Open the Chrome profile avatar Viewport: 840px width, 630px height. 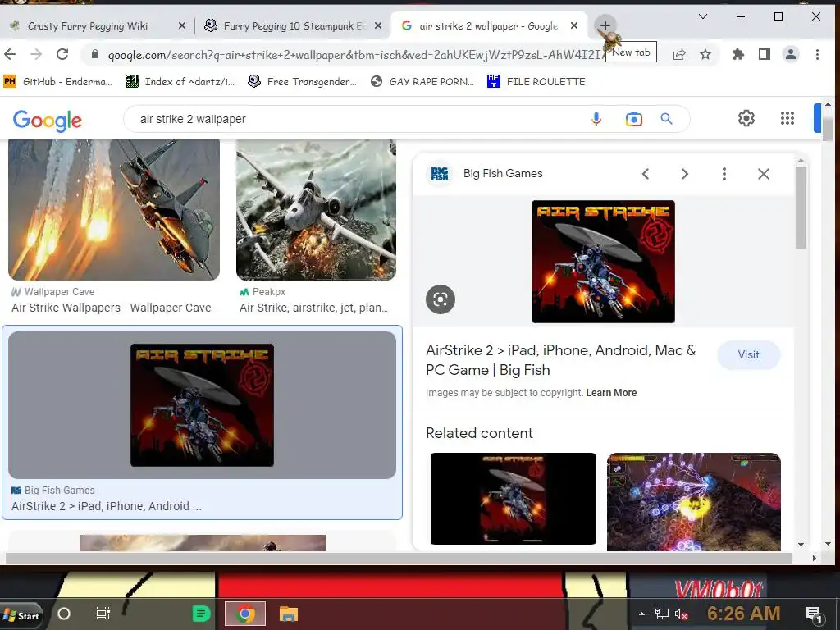point(791,54)
